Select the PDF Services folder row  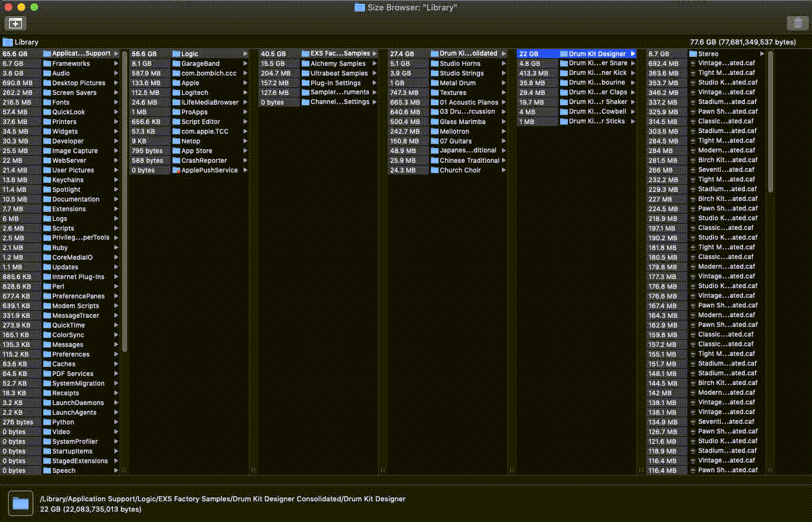tap(60, 373)
